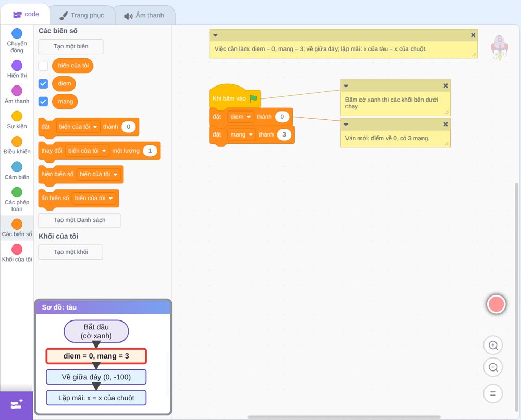The image size is (521, 420).
Task: Close the 'Bấm cờ xanh' comment
Action: [445, 86]
